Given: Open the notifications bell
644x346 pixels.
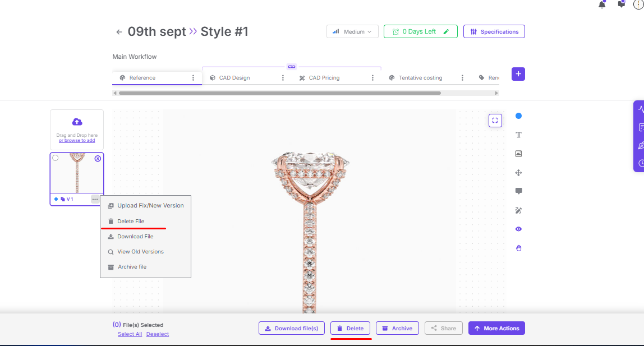Looking at the screenshot, I should [602, 4].
